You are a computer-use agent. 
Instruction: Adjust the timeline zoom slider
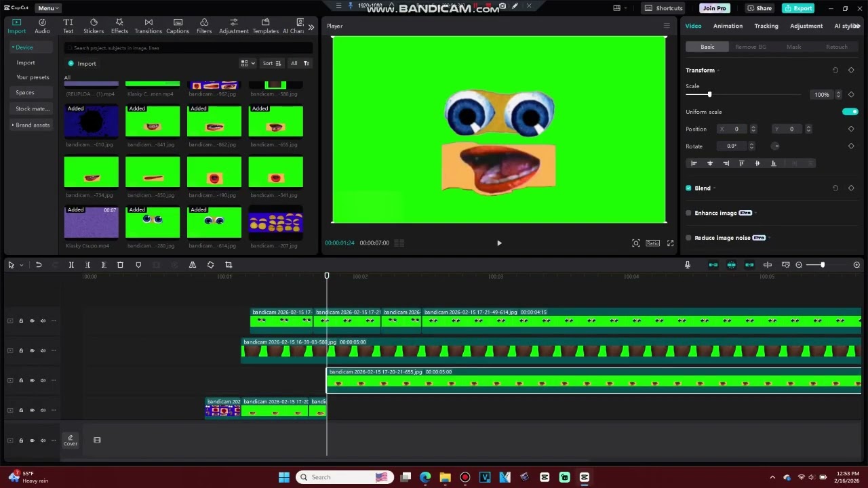click(x=822, y=265)
